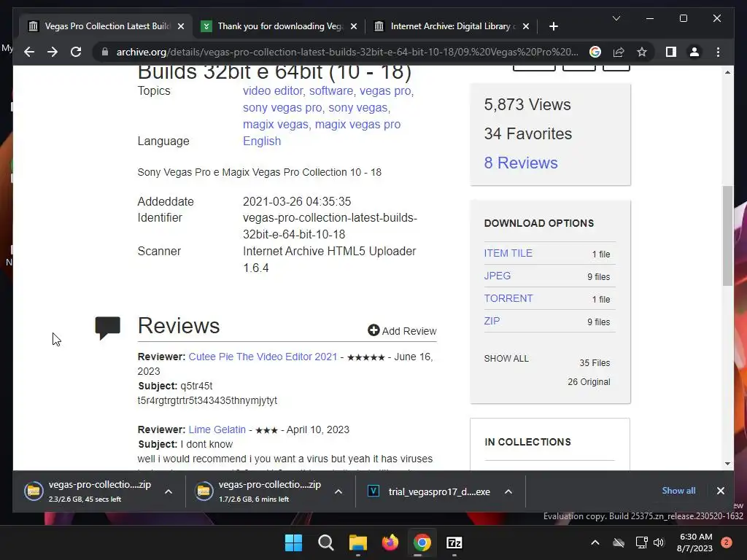
Task: Open File Explorer from taskbar
Action: pyautogui.click(x=357, y=542)
